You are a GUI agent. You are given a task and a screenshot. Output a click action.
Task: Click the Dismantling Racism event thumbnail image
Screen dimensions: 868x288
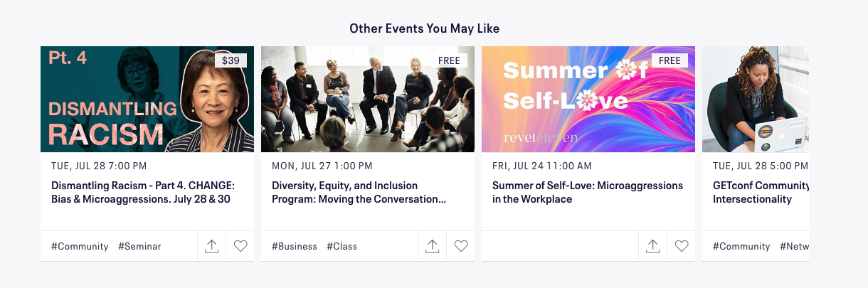(x=147, y=100)
